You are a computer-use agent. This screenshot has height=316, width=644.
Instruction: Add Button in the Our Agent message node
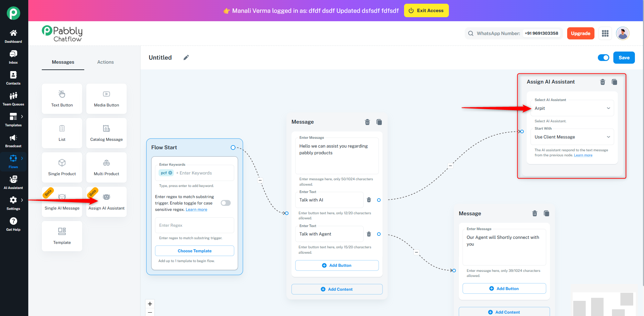point(504,288)
